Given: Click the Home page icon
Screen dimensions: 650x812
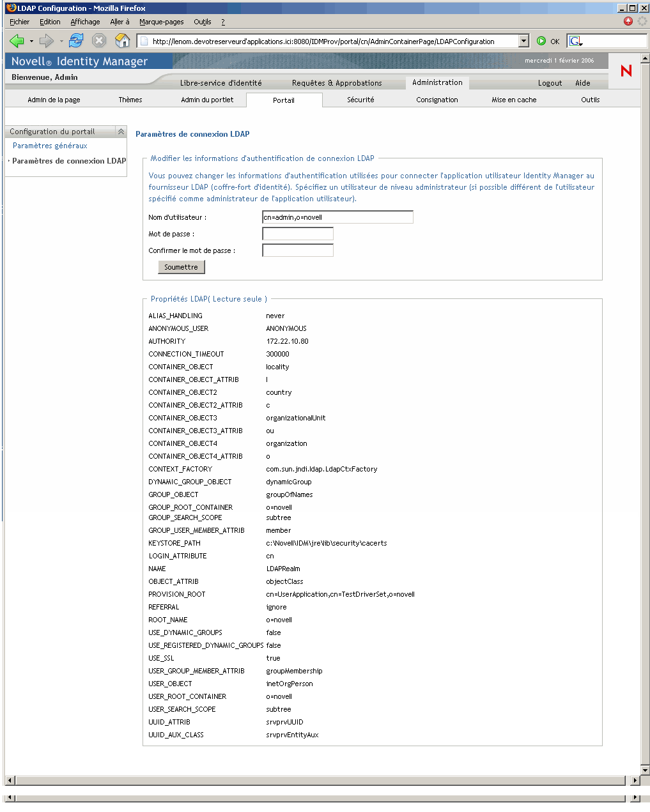Looking at the screenshot, I should tap(122, 41).
